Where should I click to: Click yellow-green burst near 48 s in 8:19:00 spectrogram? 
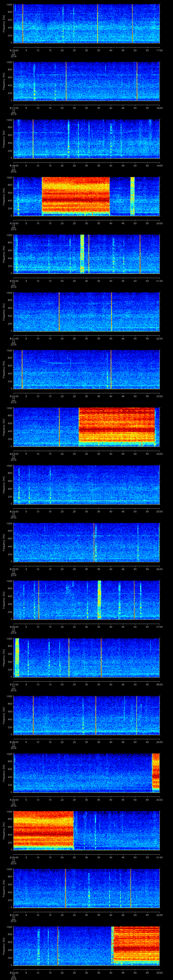pyautogui.click(x=132, y=196)
